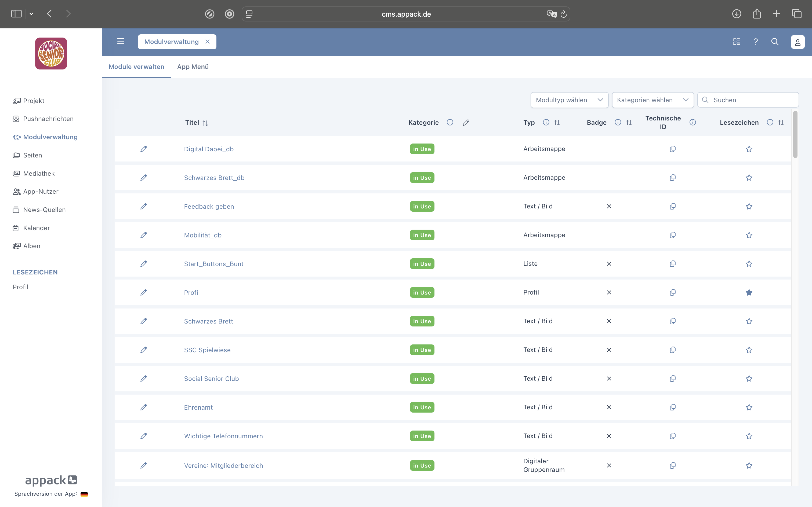Toggle bookmark star for Digital Dabei_db

(749, 149)
